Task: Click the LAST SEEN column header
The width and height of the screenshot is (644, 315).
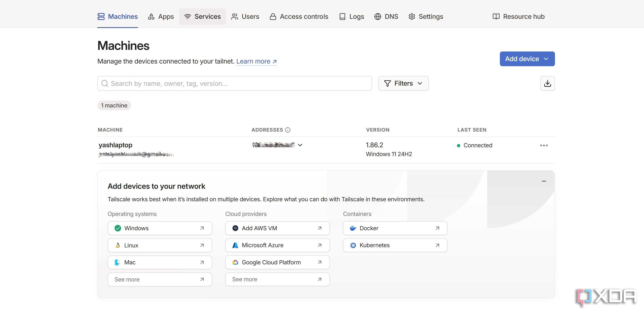Action: 472,130
